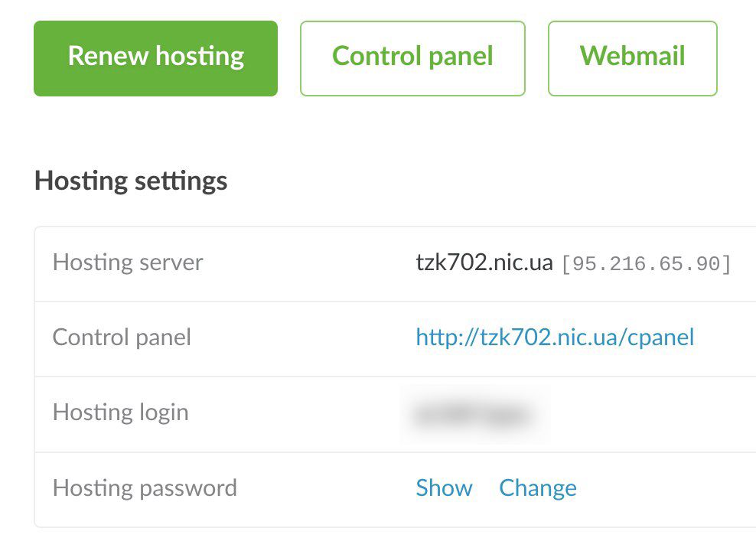Click white space right of Hosting settings heading
This screenshot has height=551, width=756.
[x=482, y=181]
